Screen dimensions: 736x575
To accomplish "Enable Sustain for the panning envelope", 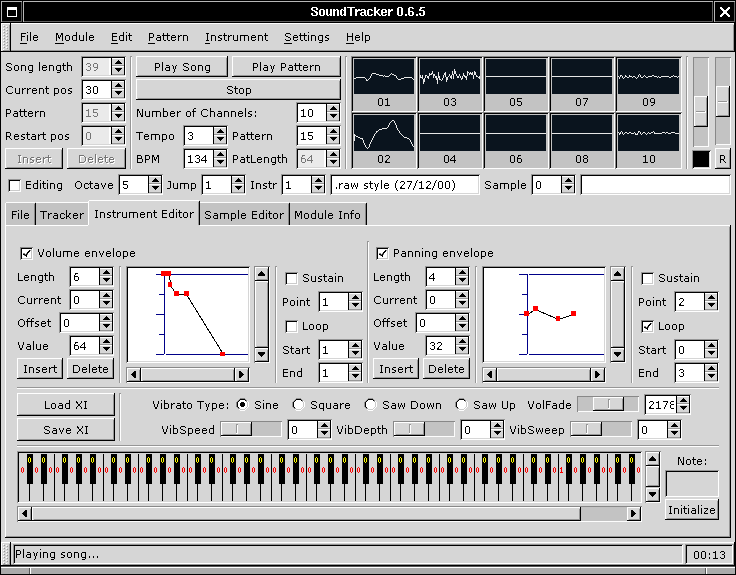I will coord(648,278).
